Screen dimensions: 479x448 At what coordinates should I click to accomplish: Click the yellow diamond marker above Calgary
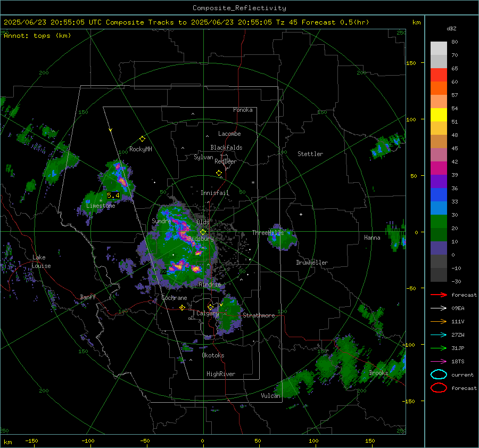click(210, 307)
